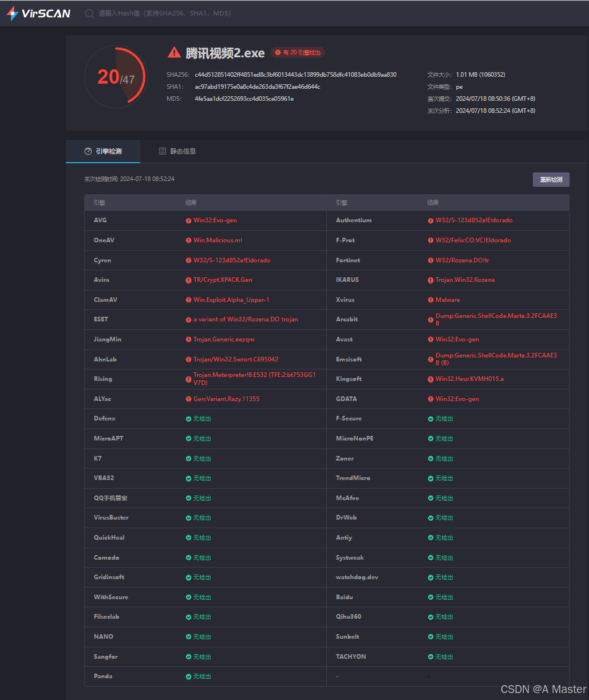Image resolution: width=589 pixels, height=700 pixels.
Task: Click the VirusBuster engine name
Action: pyautogui.click(x=111, y=518)
